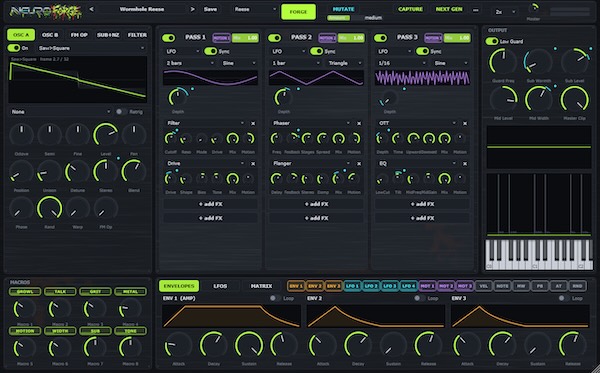Click the OSC A Blend knob
Screen dimensions: 600x373
tap(134, 171)
